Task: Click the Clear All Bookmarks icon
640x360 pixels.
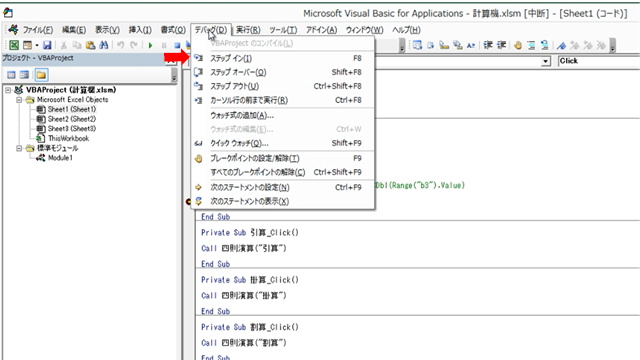Action: click(x=601, y=45)
